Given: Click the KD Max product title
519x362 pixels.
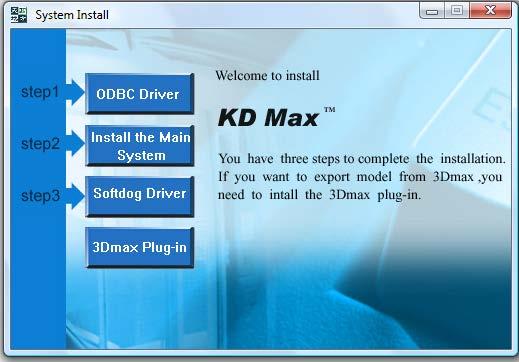Looking at the screenshot, I should click(x=276, y=117).
